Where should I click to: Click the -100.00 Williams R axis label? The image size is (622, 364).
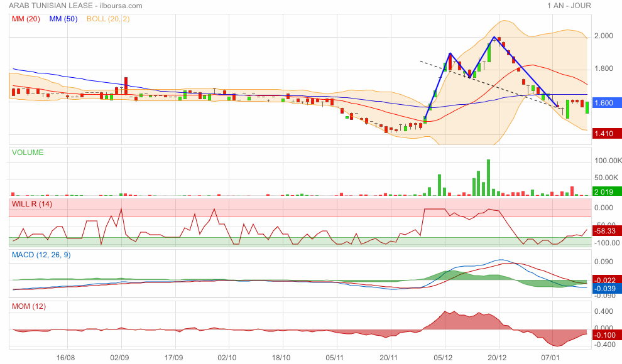click(x=606, y=243)
